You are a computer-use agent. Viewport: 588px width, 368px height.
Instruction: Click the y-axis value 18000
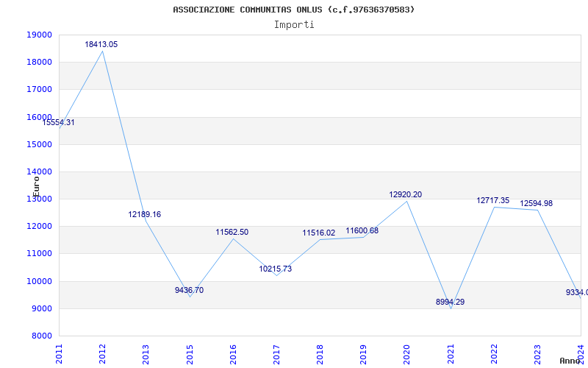pos(39,63)
